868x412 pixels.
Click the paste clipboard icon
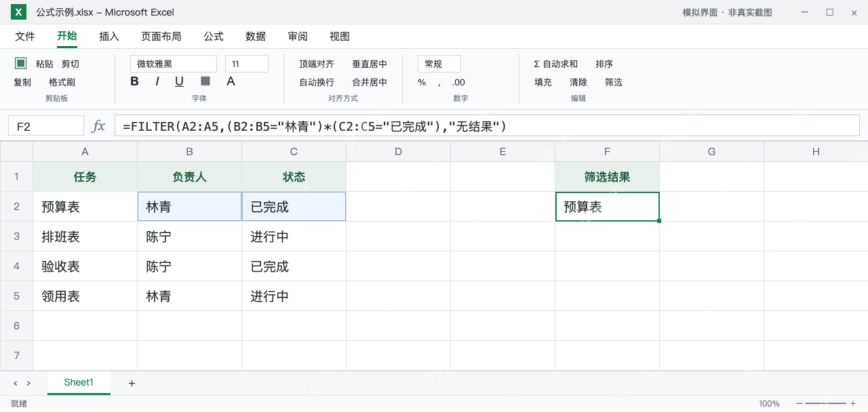(21, 63)
